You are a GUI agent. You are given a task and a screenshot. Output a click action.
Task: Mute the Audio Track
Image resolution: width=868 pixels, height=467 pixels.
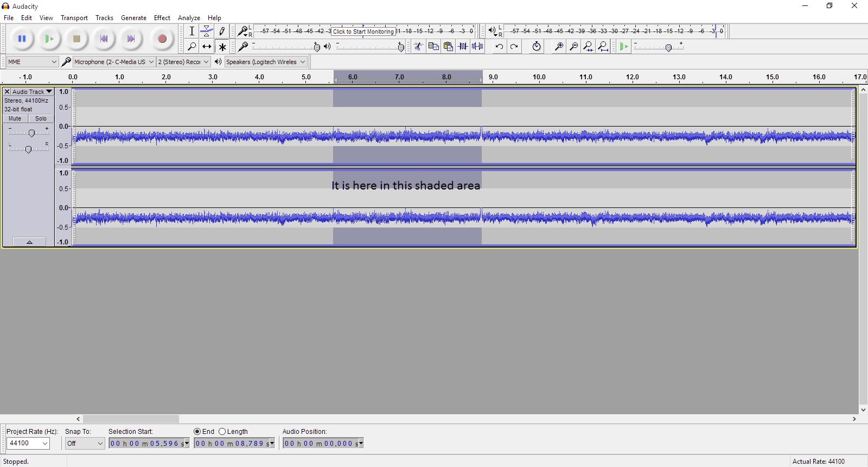click(15, 118)
